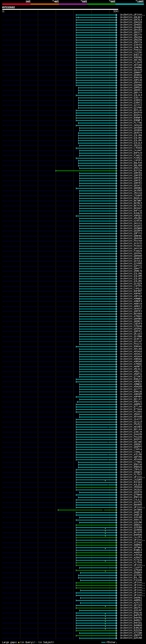Select the UniRef100_C4JZF6 label

click(x=131, y=538)
